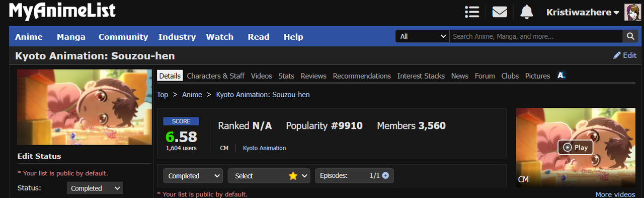The height and width of the screenshot is (198, 644).
Task: Switch to Interest Stacks tab
Action: (421, 76)
